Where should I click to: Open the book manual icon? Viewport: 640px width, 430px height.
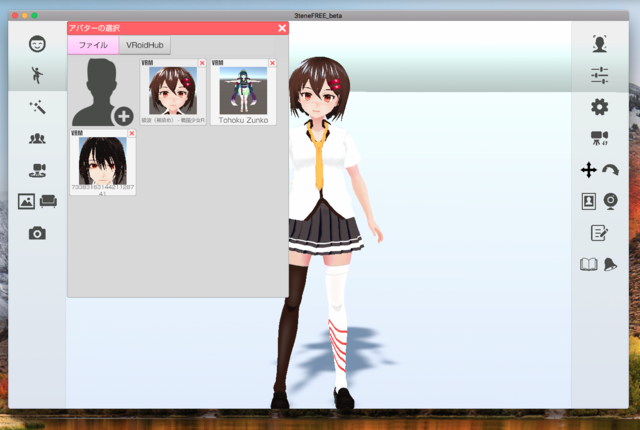[x=589, y=264]
